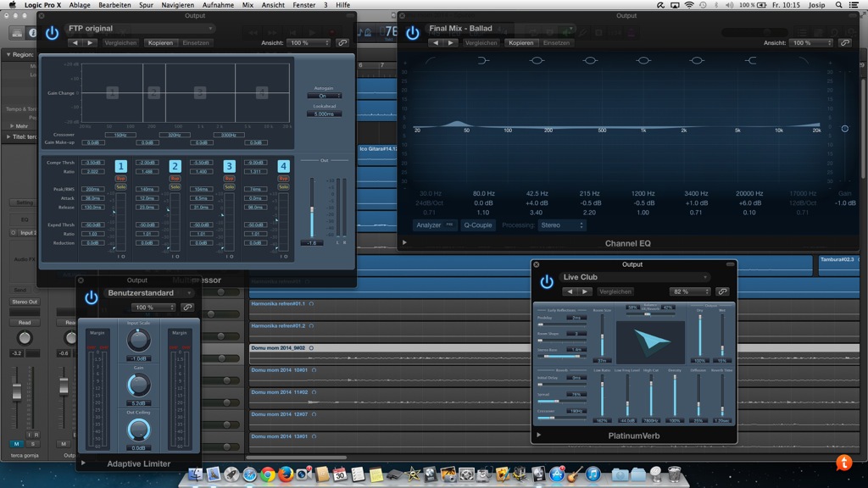Open Channel EQ Ansicht 100 % dropdown
The height and width of the screenshot is (488, 868).
tap(811, 42)
